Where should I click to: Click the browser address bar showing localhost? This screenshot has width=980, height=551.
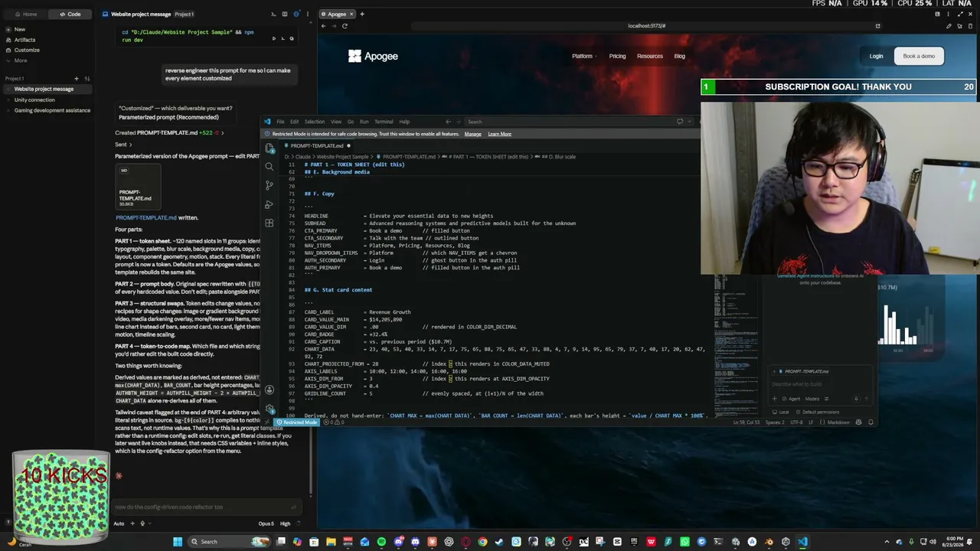coord(647,26)
